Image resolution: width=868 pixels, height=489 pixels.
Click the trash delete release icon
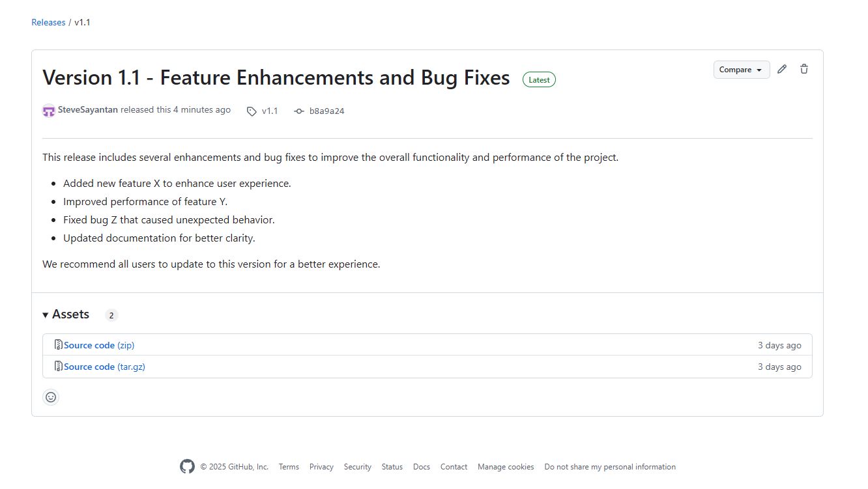[804, 69]
